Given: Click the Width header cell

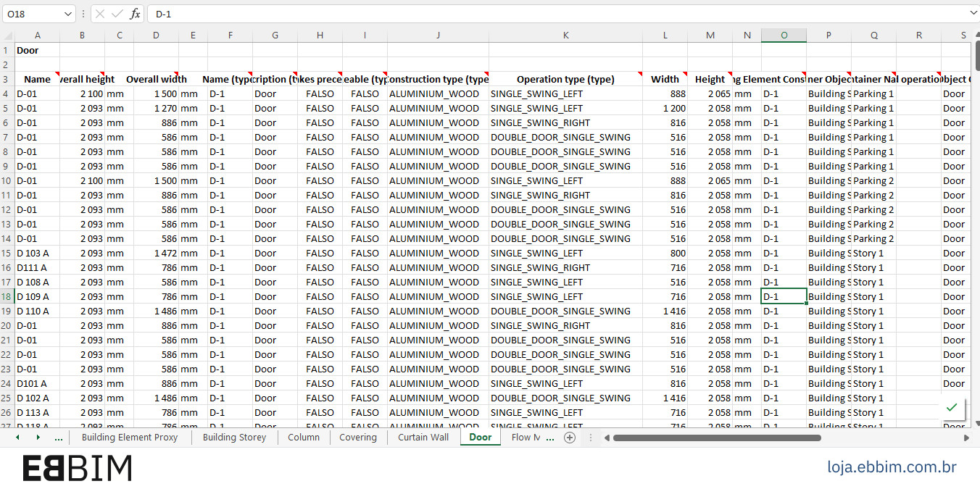Looking at the screenshot, I should (665, 79).
